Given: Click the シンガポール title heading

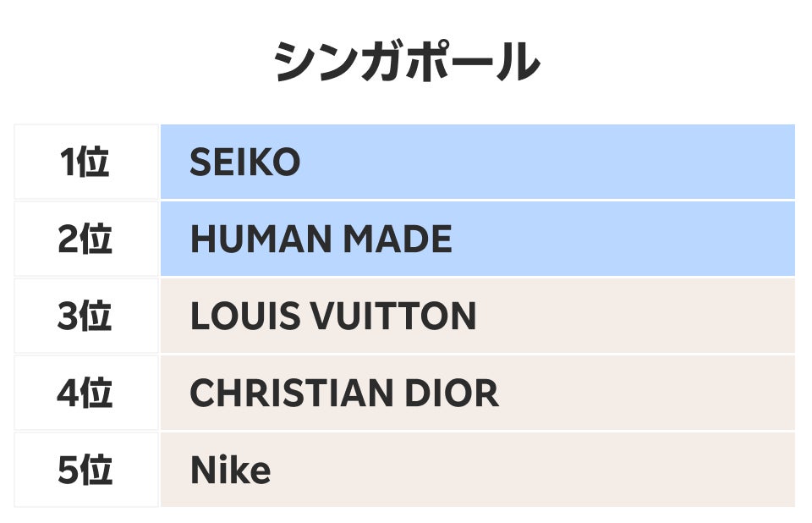Looking at the screenshot, I should pyautogui.click(x=406, y=63).
